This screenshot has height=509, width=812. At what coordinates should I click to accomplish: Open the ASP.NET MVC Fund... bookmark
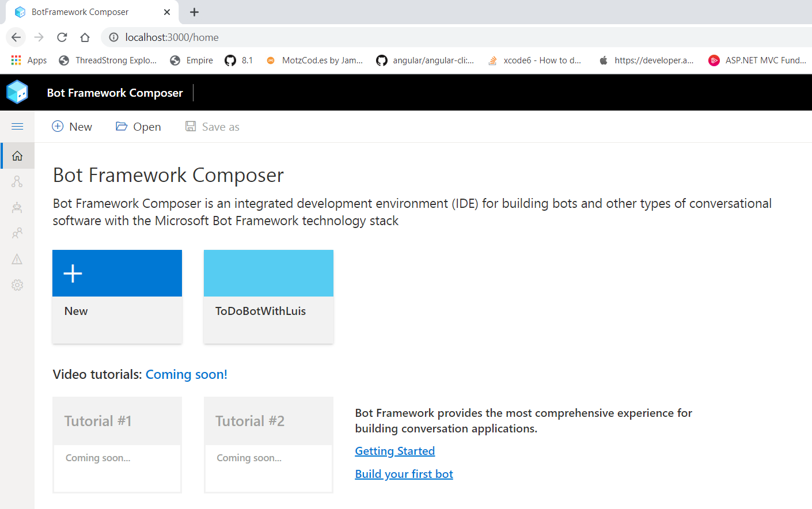coord(758,60)
